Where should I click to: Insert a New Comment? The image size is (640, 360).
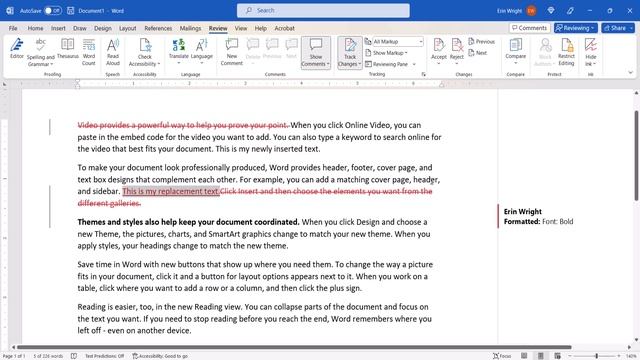pos(231,52)
